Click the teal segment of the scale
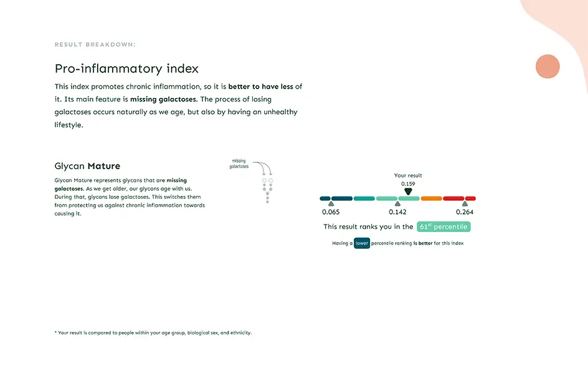This screenshot has width=588, height=368. click(x=364, y=198)
